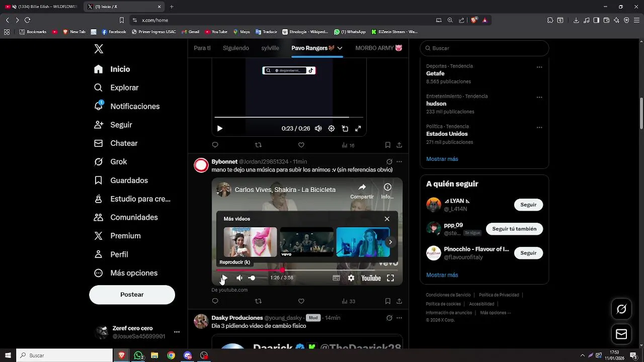644x362 pixels.
Task: Bookmark the Bybonnet post
Action: pos(387,301)
